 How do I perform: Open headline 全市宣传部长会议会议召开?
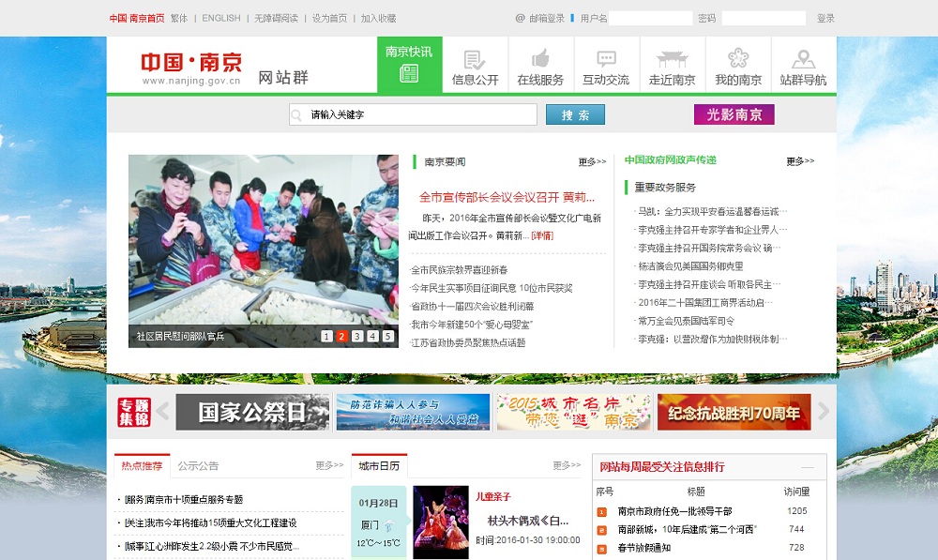click(x=507, y=197)
